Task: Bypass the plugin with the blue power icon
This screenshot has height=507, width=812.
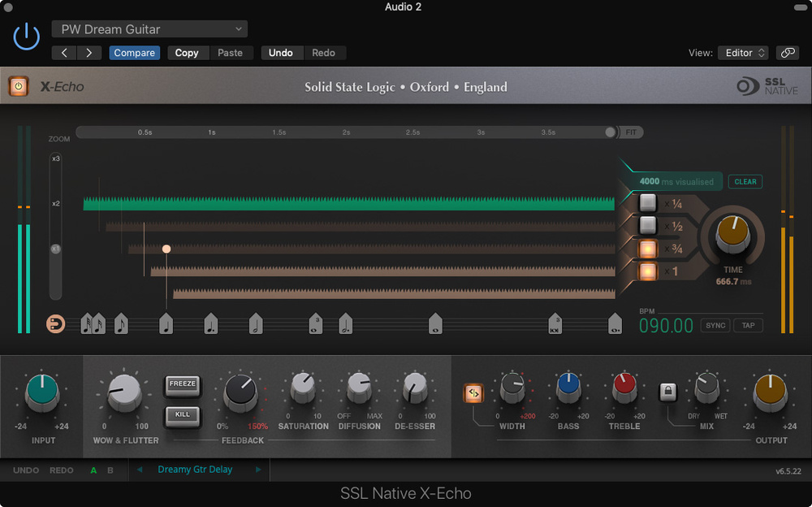Action: (x=26, y=37)
